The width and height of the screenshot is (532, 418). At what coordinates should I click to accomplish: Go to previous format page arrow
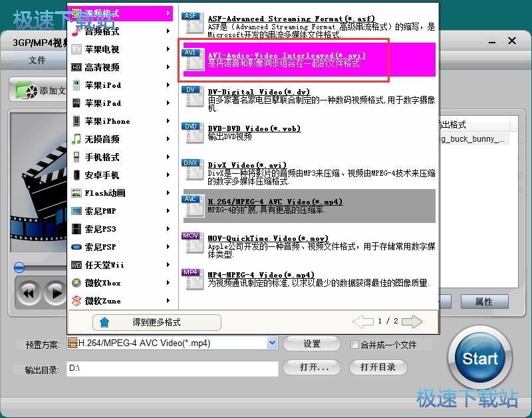363,321
